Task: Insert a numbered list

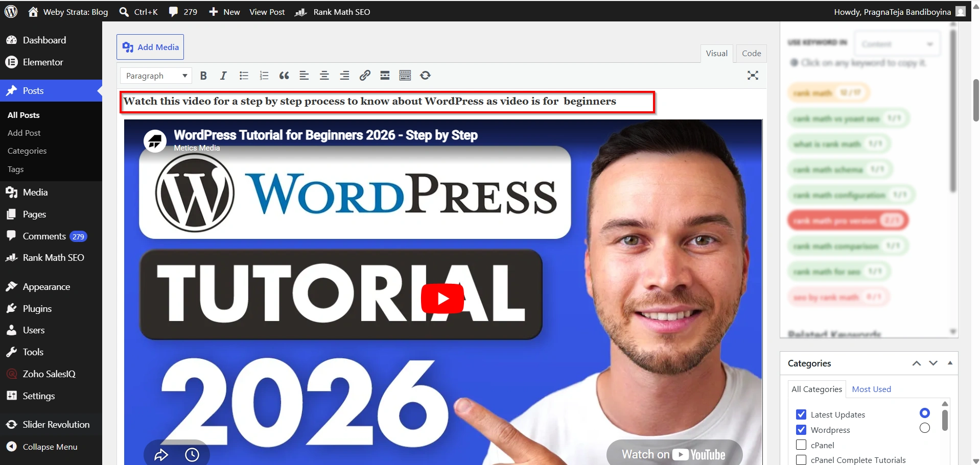Action: click(x=264, y=76)
